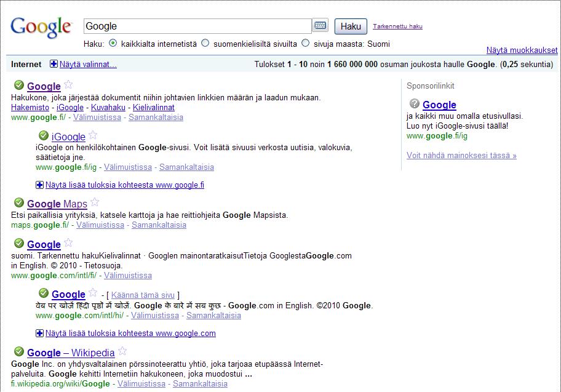Select 'suomenkielisiltä sivuilta' radio button
Viewport: 561px width, 392px height.
tap(205, 43)
